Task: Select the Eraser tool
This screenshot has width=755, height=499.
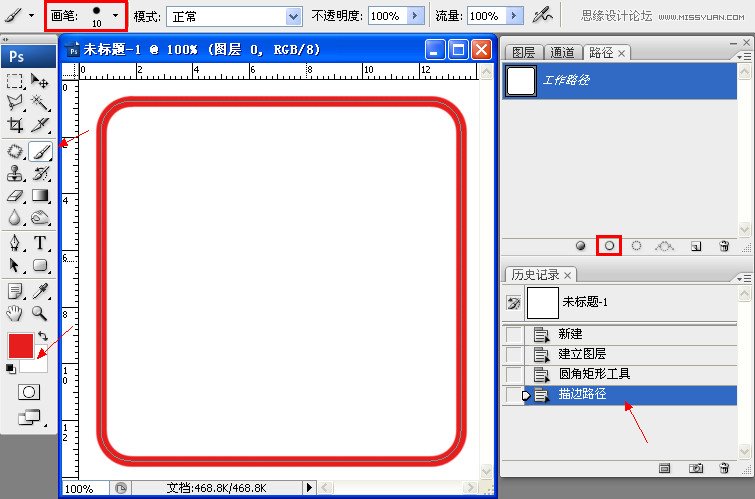Action: (15, 196)
